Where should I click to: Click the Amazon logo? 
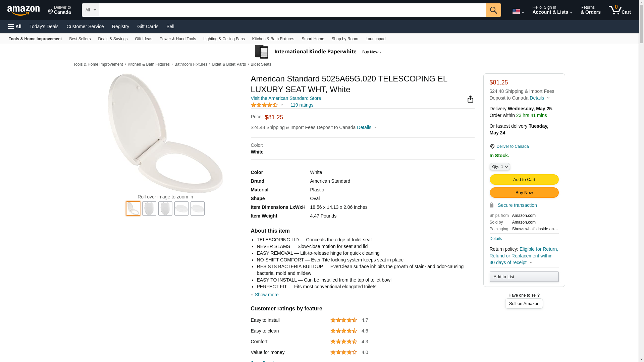23,10
